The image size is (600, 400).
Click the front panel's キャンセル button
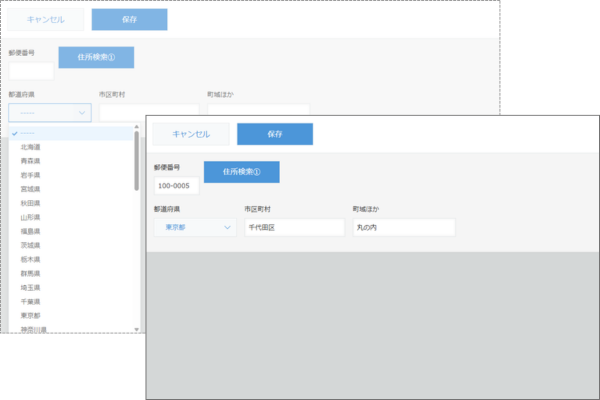pos(190,134)
